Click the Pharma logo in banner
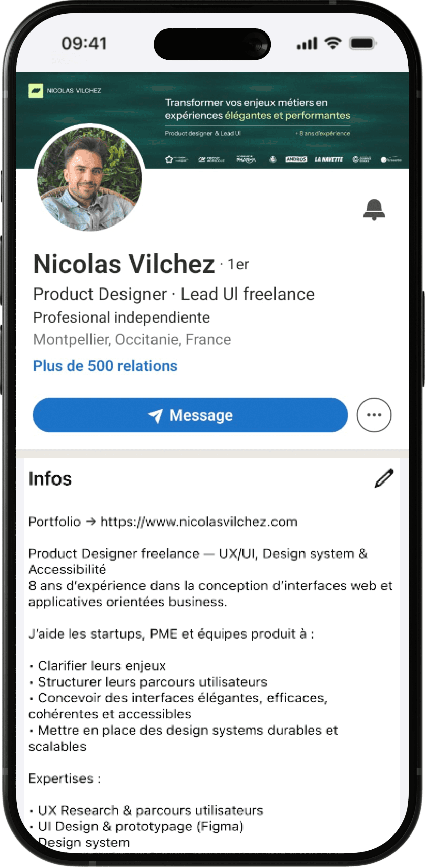 246,159
